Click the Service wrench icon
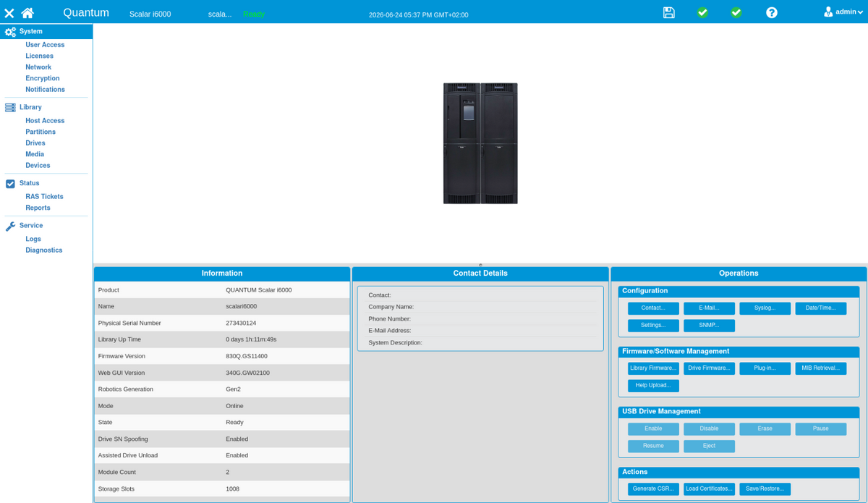 point(10,226)
